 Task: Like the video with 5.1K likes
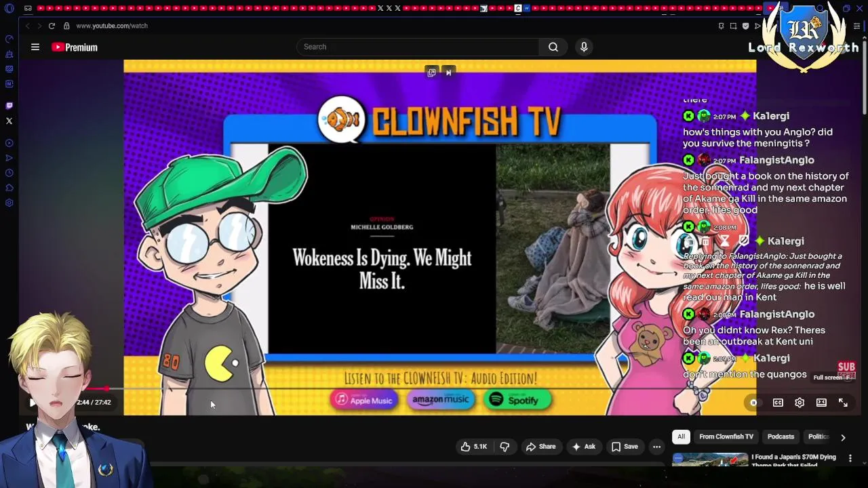(x=474, y=447)
